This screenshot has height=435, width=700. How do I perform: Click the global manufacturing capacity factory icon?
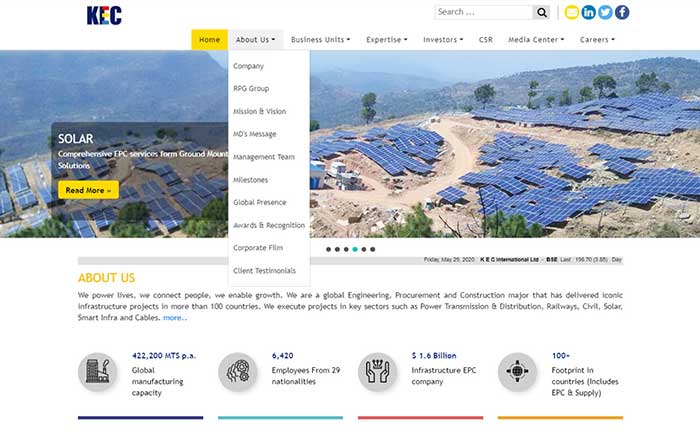point(98,372)
